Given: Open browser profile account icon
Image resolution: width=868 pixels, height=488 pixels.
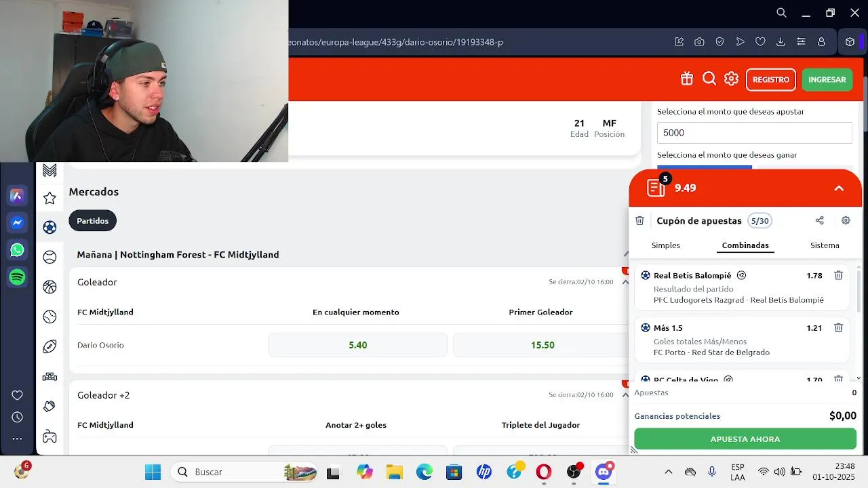Looking at the screenshot, I should tap(821, 42).
